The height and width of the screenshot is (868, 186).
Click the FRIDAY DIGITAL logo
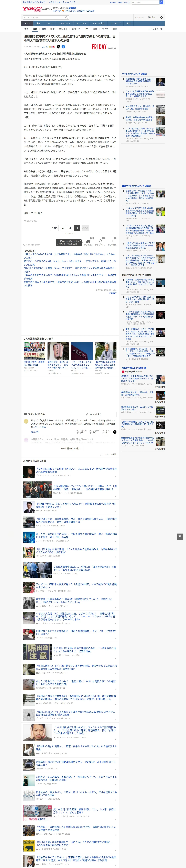click(x=104, y=47)
